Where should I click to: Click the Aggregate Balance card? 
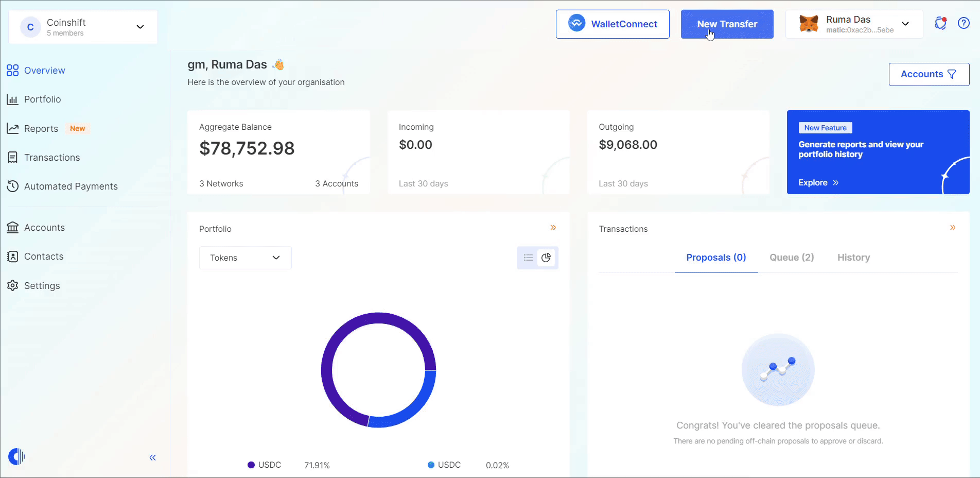click(278, 152)
